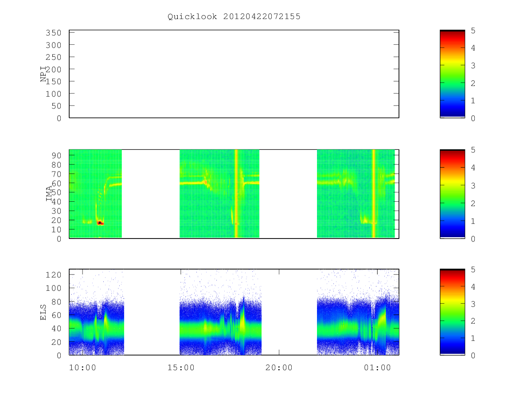Click the Quicklook 20120422072155 plot title
Image resolution: width=532 pixels, height=399 pixels.
click(234, 17)
